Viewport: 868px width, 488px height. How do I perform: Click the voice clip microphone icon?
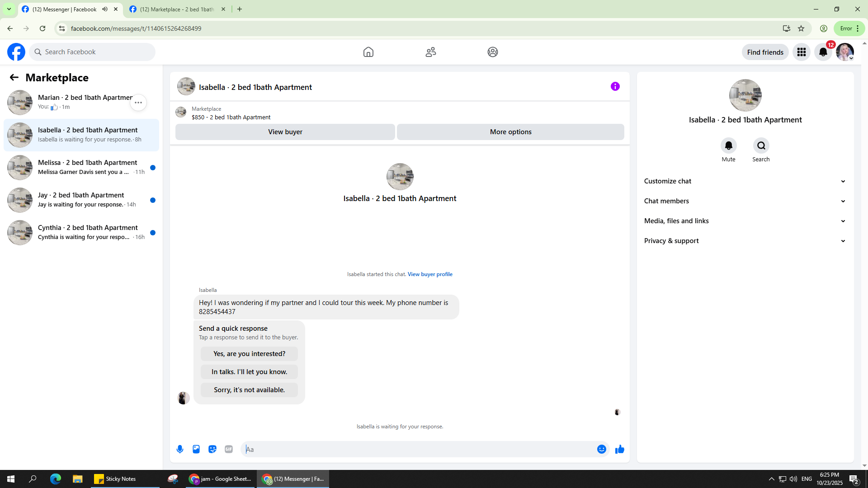pos(180,449)
